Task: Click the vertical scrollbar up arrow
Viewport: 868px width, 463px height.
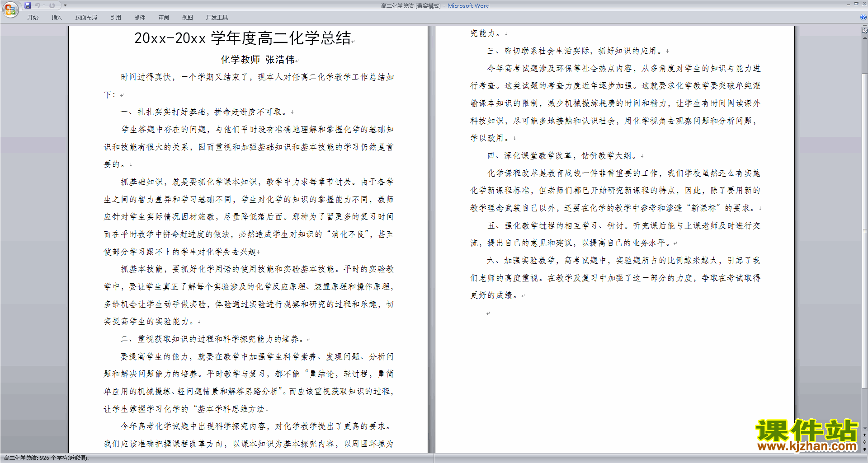Action: coord(865,38)
